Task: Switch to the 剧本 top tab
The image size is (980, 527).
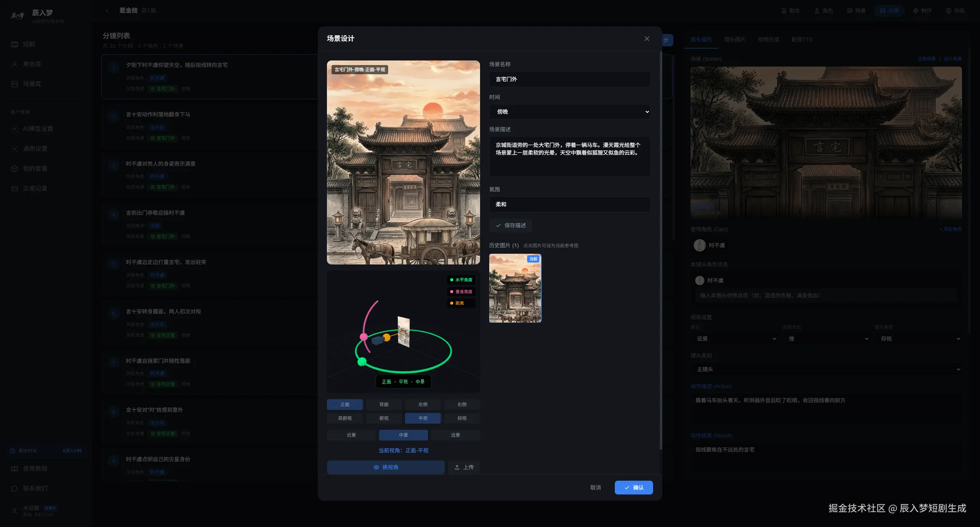Action: pos(791,11)
